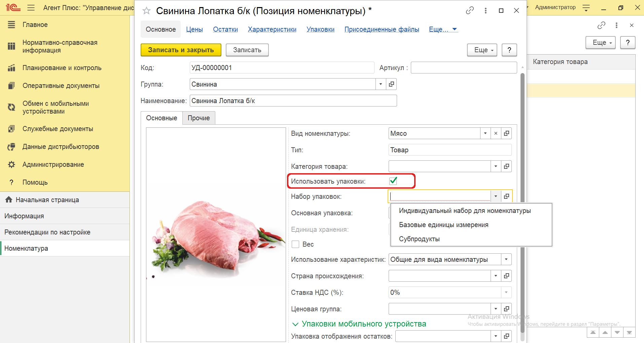This screenshot has height=343, width=644.
Task: Open the Характеристики link
Action: [x=272, y=29]
